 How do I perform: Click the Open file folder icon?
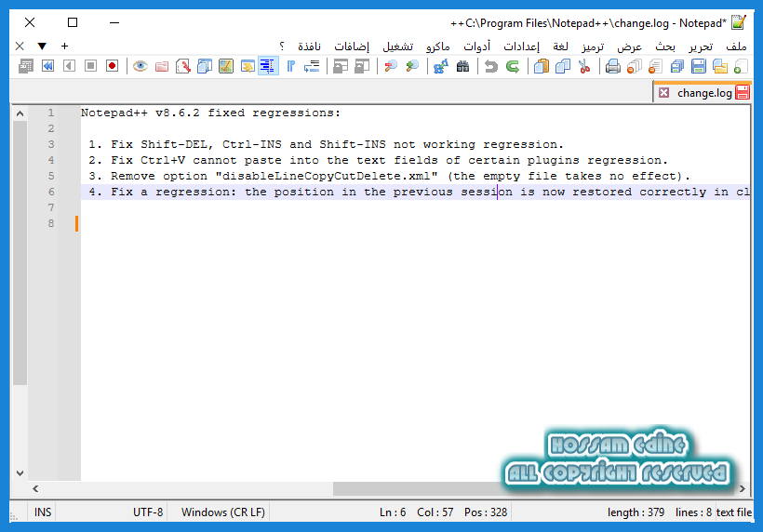(x=719, y=66)
